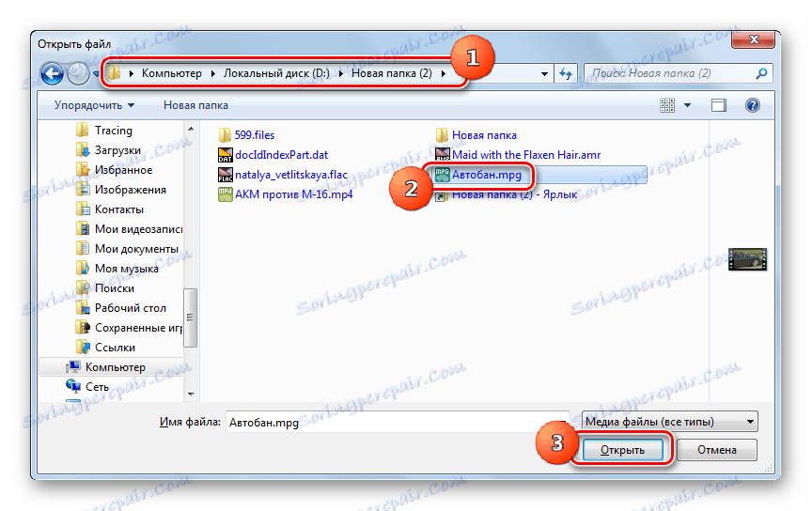Click the search magnifier icon
812x511 pixels.
pyautogui.click(x=761, y=73)
